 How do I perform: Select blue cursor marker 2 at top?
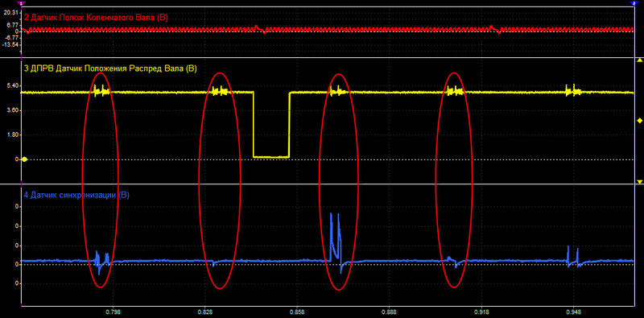633,3
